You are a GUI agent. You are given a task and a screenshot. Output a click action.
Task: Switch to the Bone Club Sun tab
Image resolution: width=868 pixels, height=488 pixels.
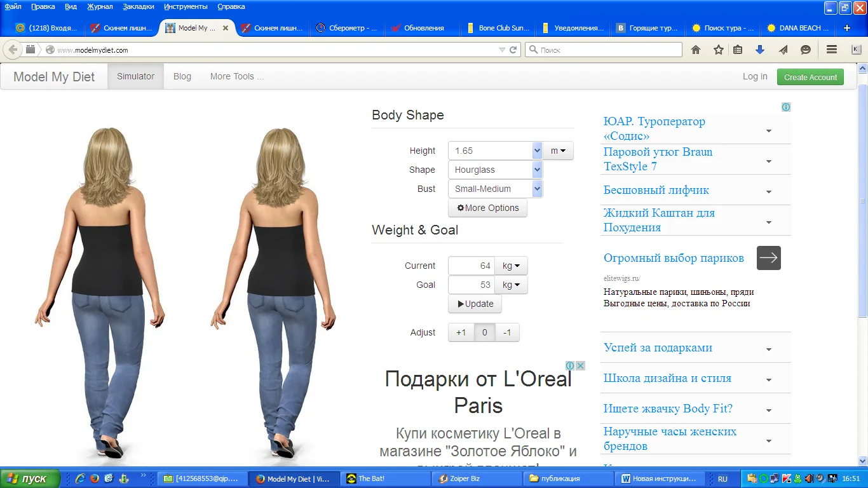tap(499, 28)
